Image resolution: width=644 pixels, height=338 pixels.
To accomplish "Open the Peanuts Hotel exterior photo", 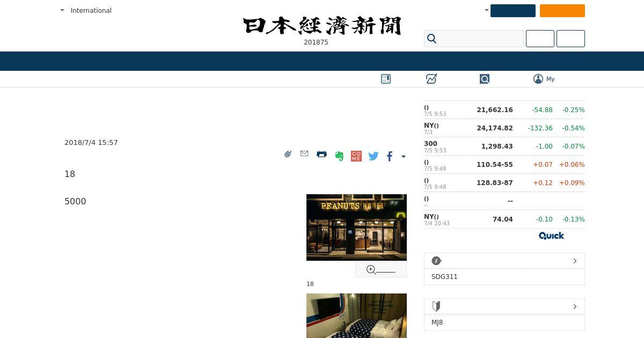I will point(356,227).
